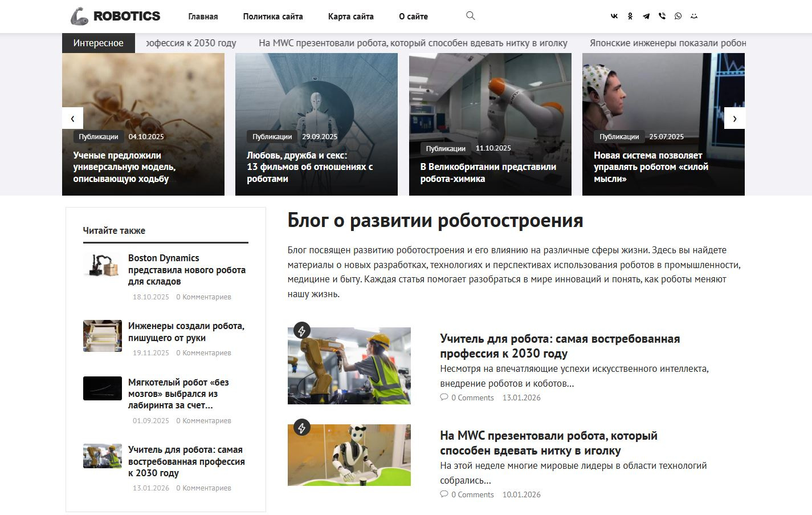
Task: Click the page title «Блог о развитии роботостроения»
Action: coord(435,220)
